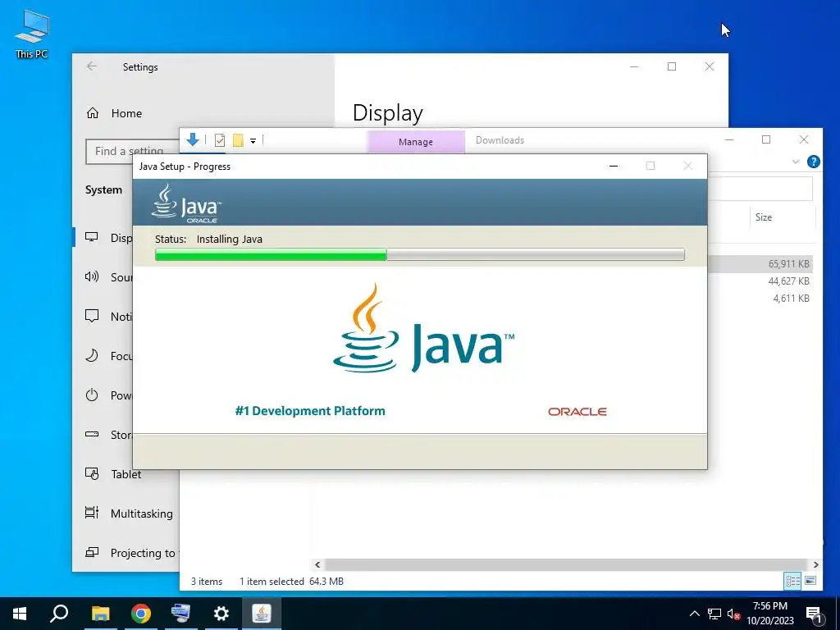Switch to Settings gear on taskbar
Image resolution: width=840 pixels, height=630 pixels.
click(x=221, y=614)
